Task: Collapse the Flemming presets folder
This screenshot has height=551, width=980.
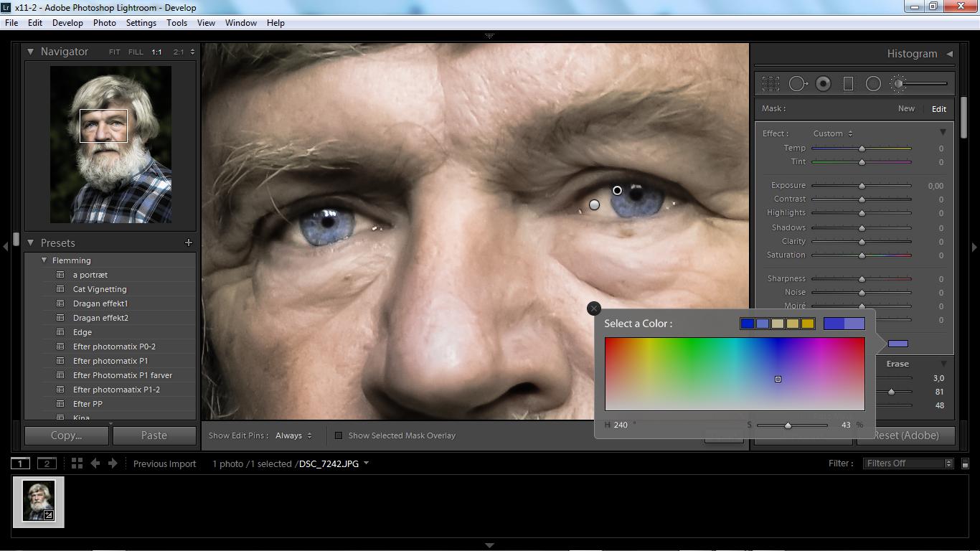Action: tap(44, 260)
